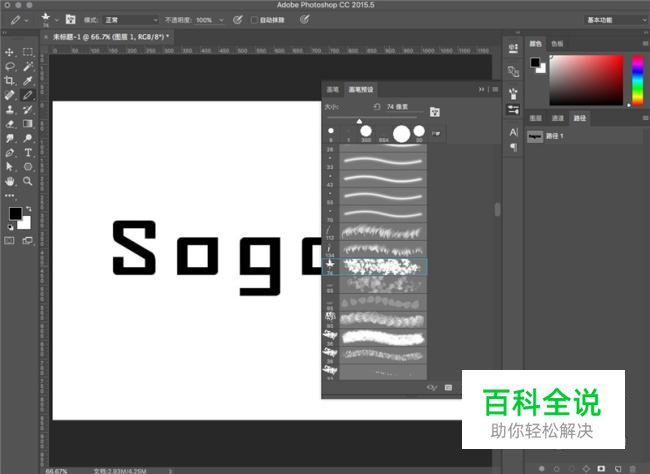Image resolution: width=650 pixels, height=474 pixels.
Task: Select the Rectangular Marquee tool
Action: (x=28, y=52)
